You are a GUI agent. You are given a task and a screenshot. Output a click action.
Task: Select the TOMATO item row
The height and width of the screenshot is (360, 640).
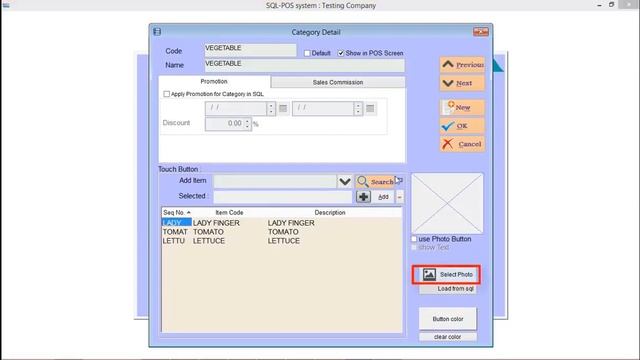(x=282, y=232)
